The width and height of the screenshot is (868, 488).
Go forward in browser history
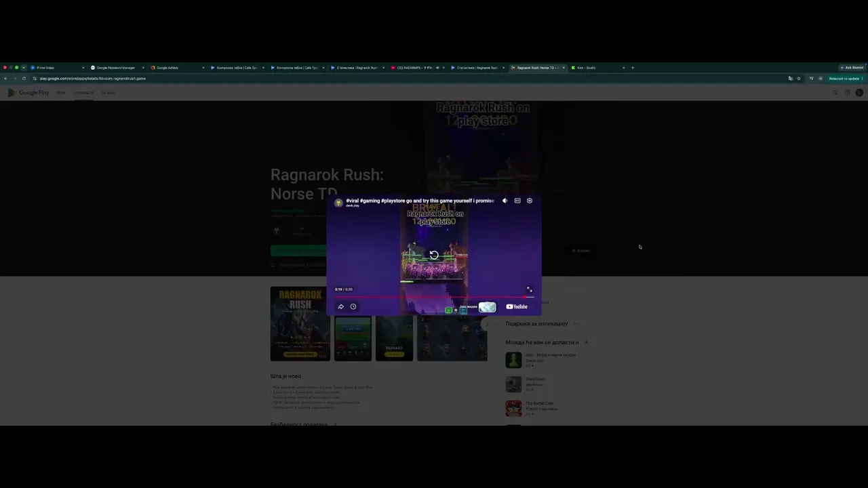coord(14,79)
